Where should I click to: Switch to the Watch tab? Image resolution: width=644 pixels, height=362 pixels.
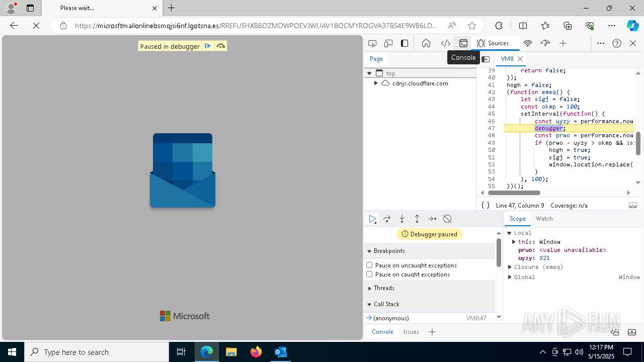click(x=544, y=219)
